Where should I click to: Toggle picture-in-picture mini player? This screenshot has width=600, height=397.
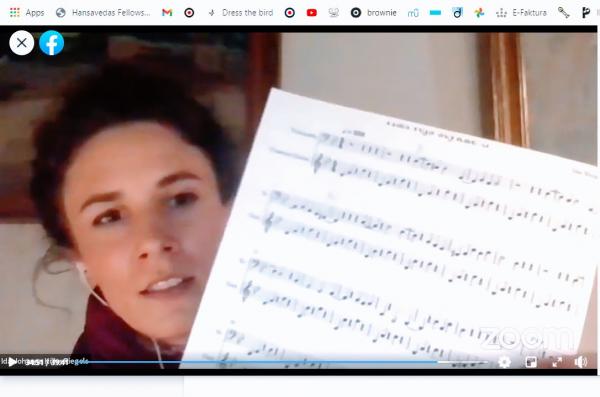click(x=531, y=362)
